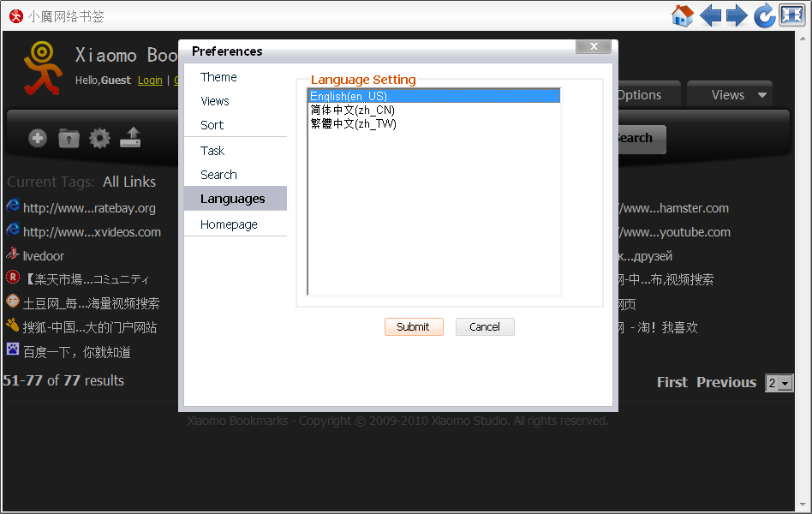Open the Sort preferences tab

[x=212, y=125]
